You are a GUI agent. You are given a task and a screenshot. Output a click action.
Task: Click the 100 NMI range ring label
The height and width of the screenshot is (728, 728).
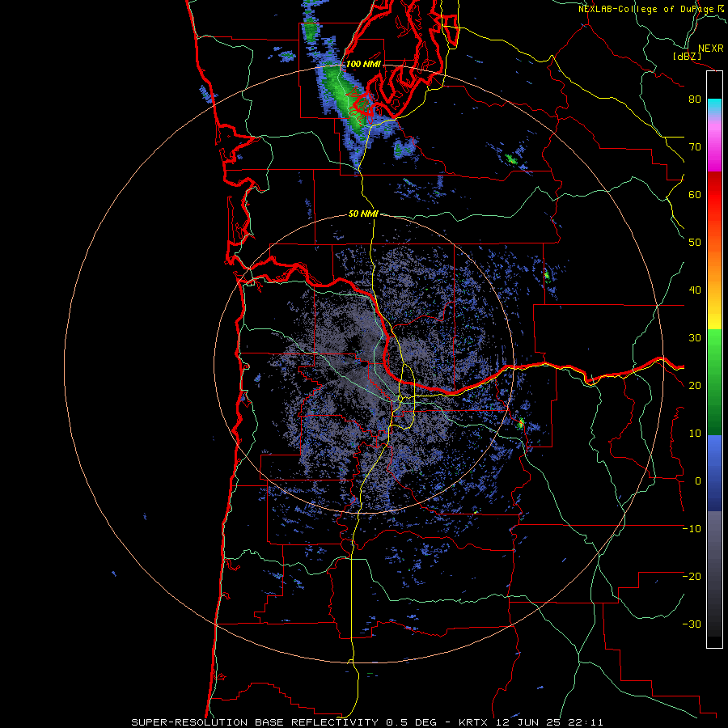(x=363, y=64)
